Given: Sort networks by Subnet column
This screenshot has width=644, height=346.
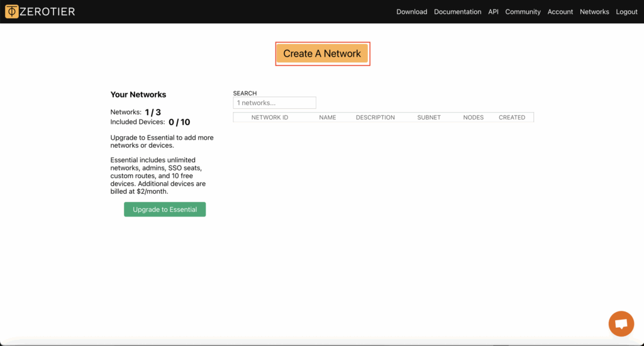Looking at the screenshot, I should [x=429, y=118].
